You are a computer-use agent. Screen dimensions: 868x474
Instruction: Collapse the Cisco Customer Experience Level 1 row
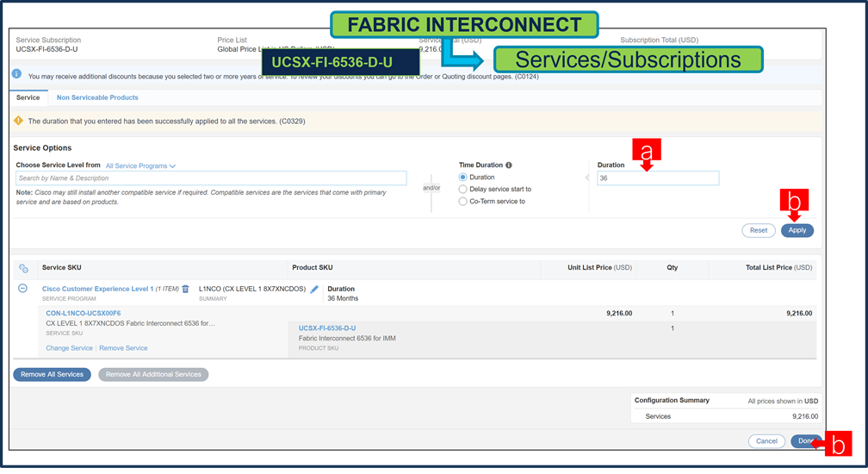click(22, 289)
